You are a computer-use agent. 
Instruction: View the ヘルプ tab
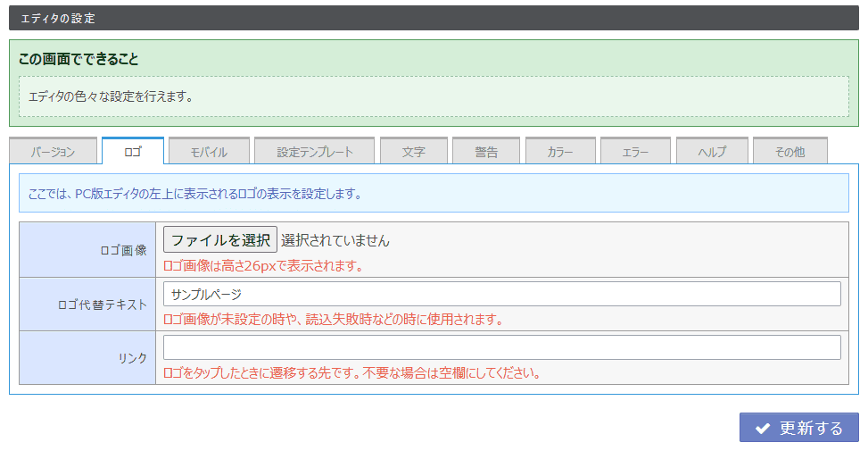click(x=712, y=152)
